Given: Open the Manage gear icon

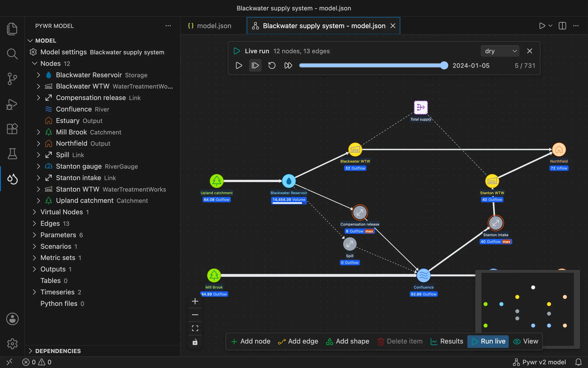Looking at the screenshot, I should (x=12, y=344).
